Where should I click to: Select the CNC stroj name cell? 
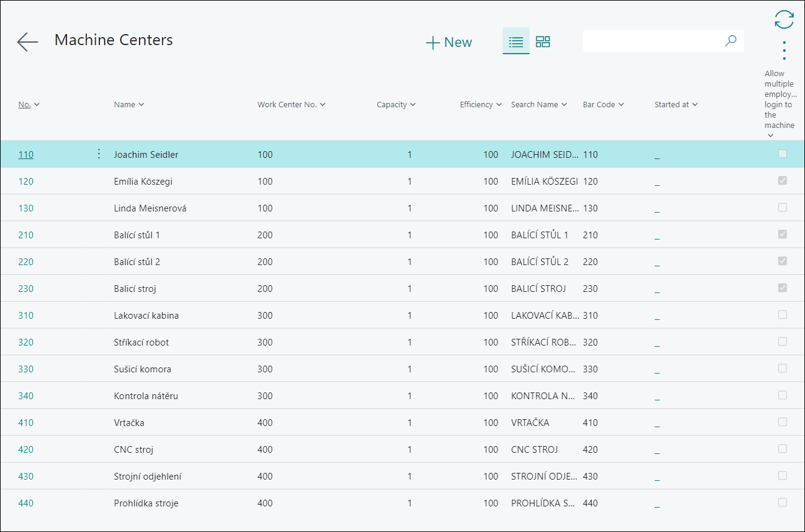pos(133,450)
